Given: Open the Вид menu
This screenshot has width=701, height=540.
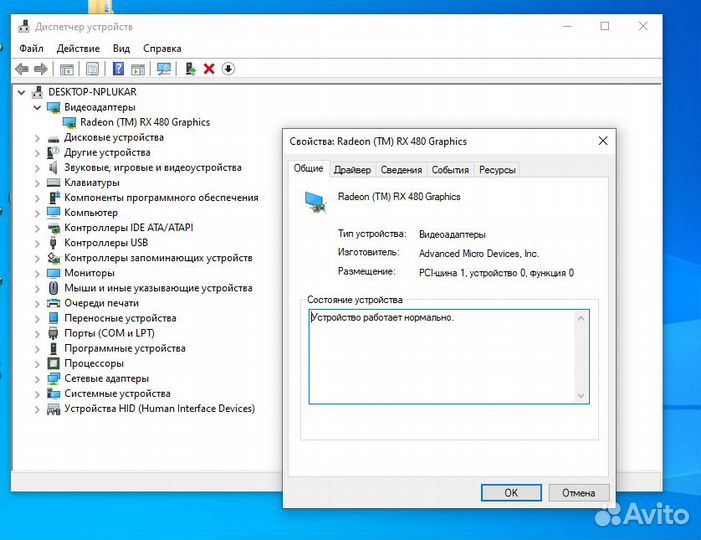Looking at the screenshot, I should pos(121,48).
